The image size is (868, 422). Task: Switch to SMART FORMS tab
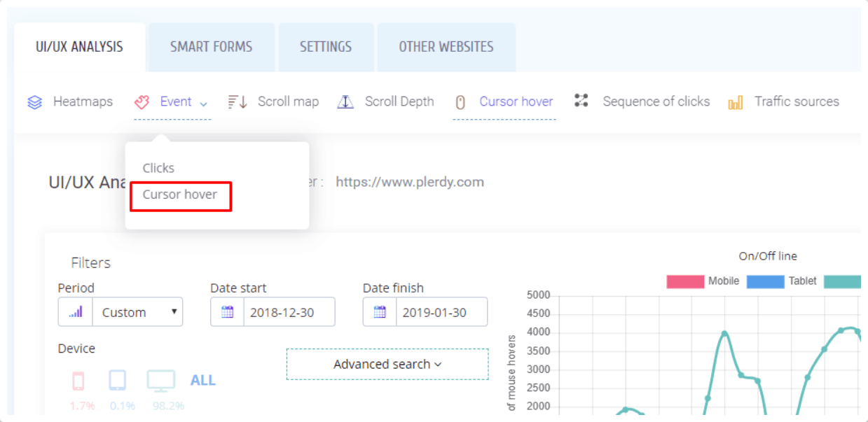[x=212, y=47]
